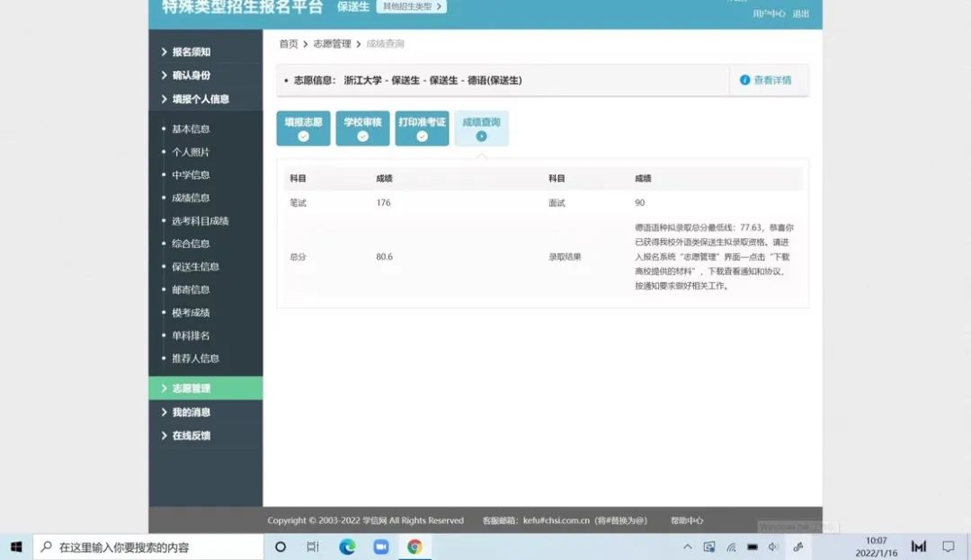The width and height of the screenshot is (971, 560).
Task: Click the 查看详情 link
Action: 766,80
